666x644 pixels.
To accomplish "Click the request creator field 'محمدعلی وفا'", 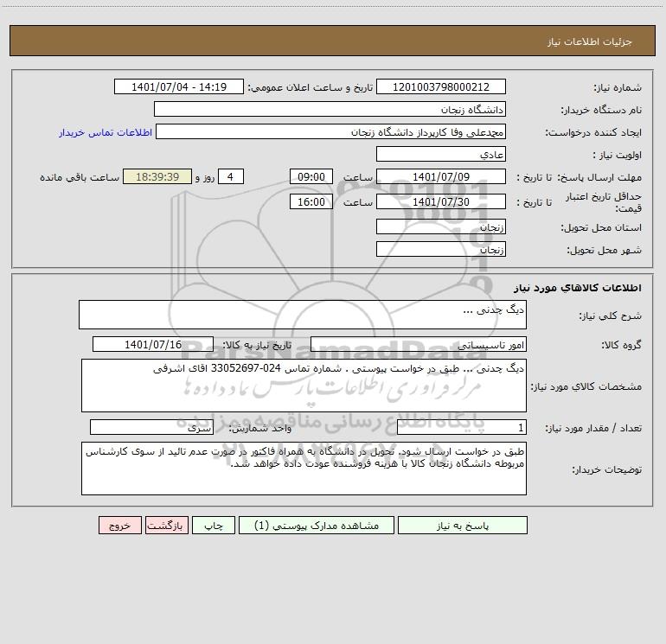I will click(x=330, y=131).
